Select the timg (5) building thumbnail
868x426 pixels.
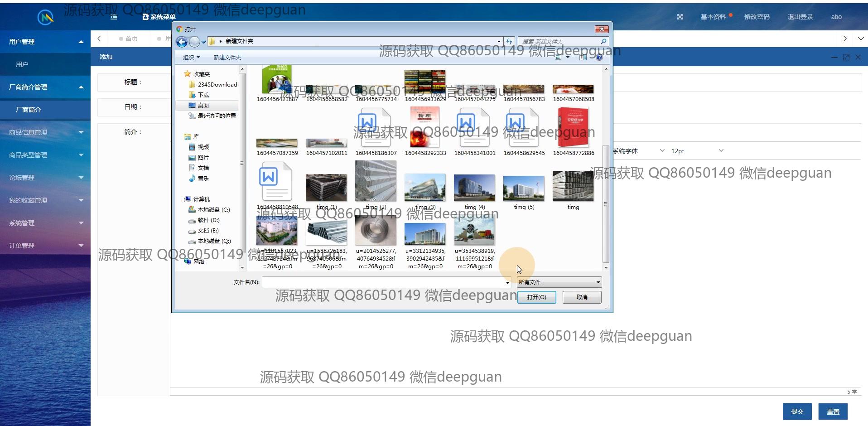click(524, 189)
